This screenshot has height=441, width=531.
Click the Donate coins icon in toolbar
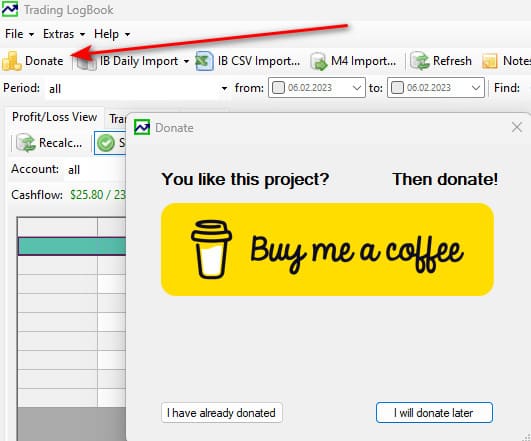[x=12, y=61]
